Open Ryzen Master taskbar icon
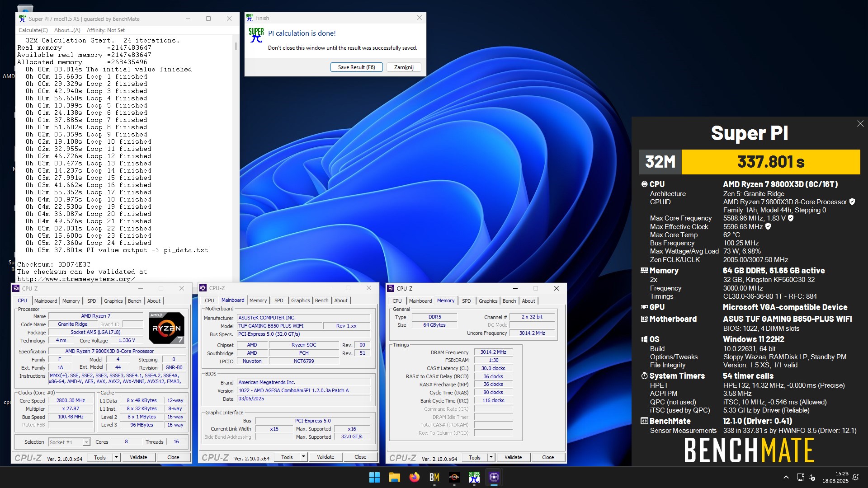The width and height of the screenshot is (868, 488). [x=454, y=477]
